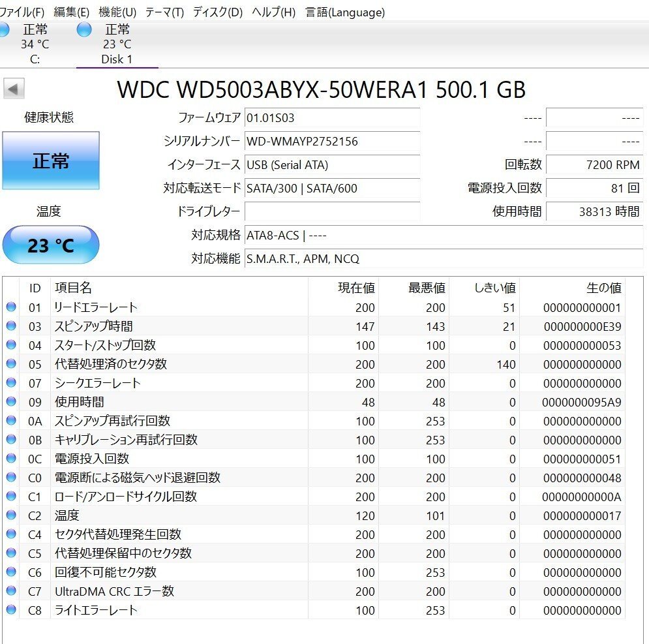Viewport: 649px width, 644px height.
Task: Click status orb for 電源断による磁気ヘッド退避回数 row
Action: [11, 477]
